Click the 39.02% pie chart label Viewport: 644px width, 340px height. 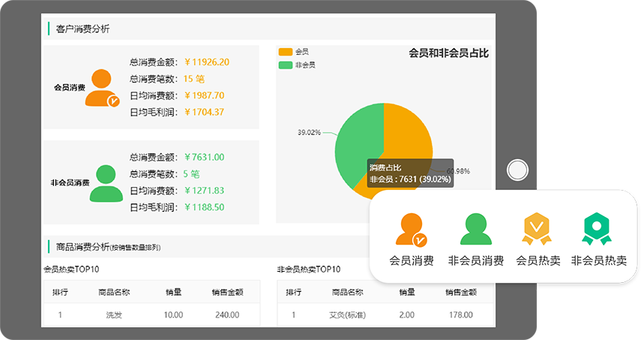click(x=309, y=132)
